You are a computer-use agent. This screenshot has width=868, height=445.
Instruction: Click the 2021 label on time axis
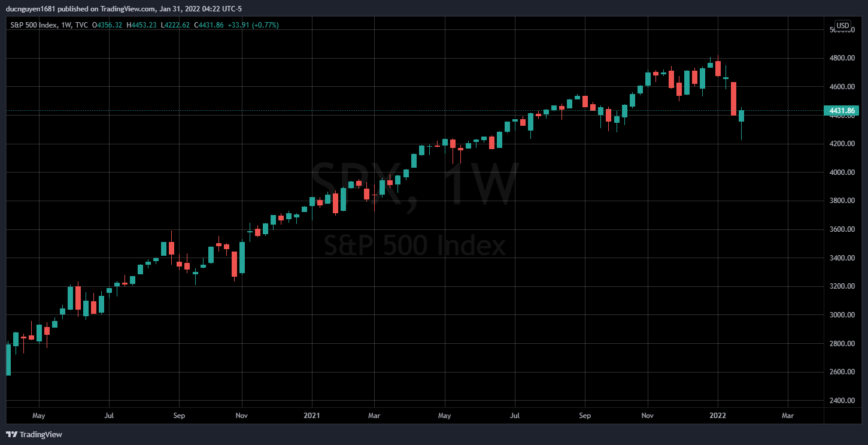[311, 415]
